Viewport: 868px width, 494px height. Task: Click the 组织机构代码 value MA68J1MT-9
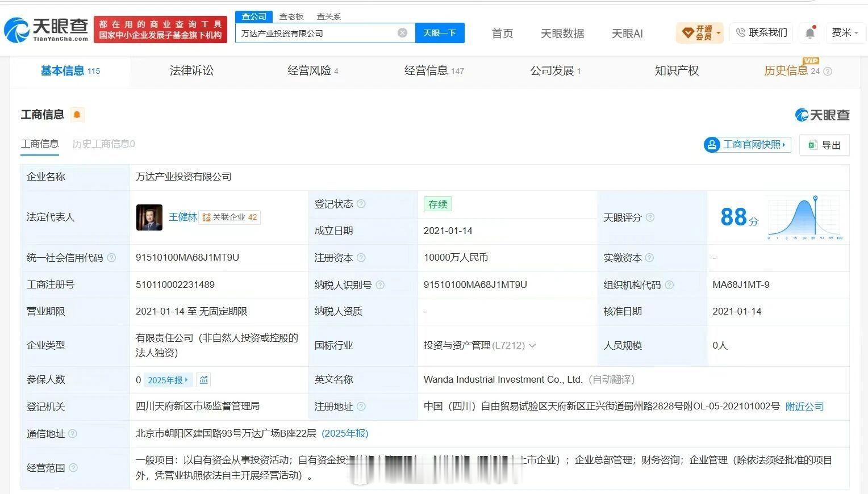click(741, 284)
